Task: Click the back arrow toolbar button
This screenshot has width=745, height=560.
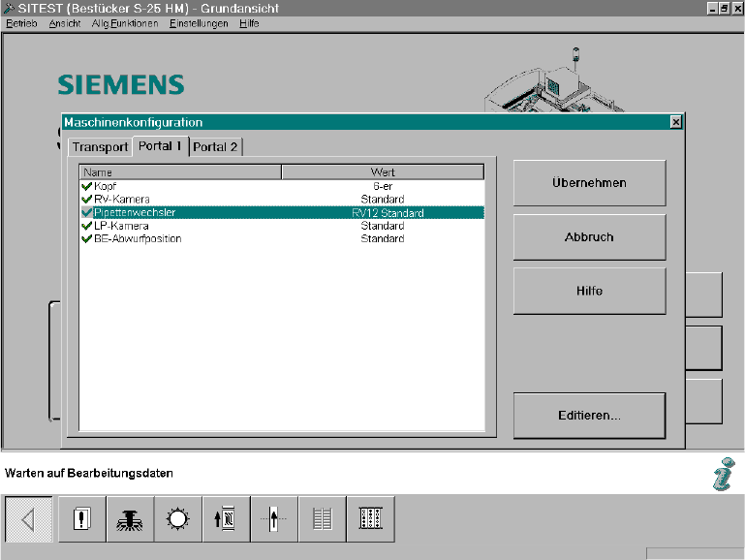Action: click(x=28, y=519)
